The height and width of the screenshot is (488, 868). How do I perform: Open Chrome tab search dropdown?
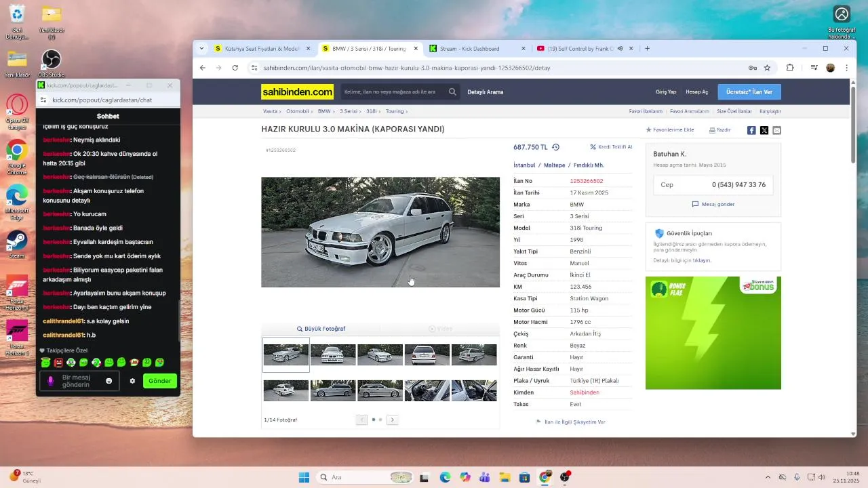201,49
